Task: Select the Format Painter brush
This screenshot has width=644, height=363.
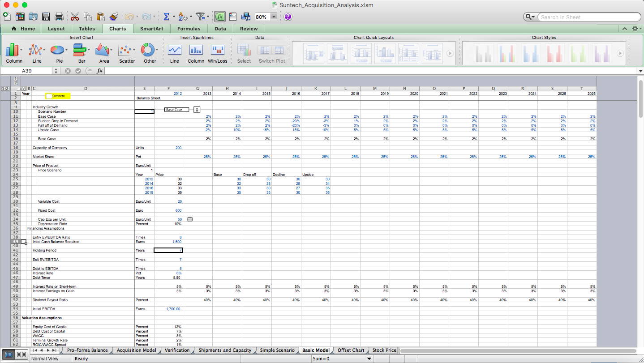Action: (113, 16)
